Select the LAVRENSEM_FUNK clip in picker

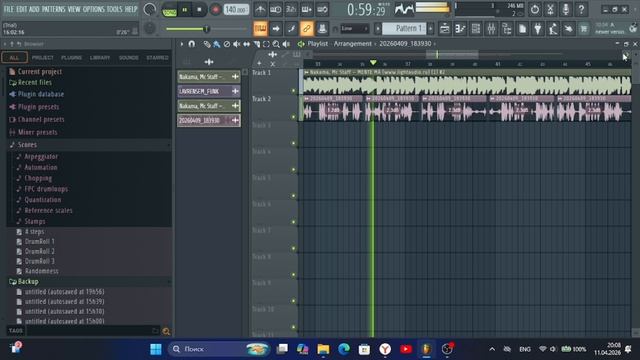point(209,91)
